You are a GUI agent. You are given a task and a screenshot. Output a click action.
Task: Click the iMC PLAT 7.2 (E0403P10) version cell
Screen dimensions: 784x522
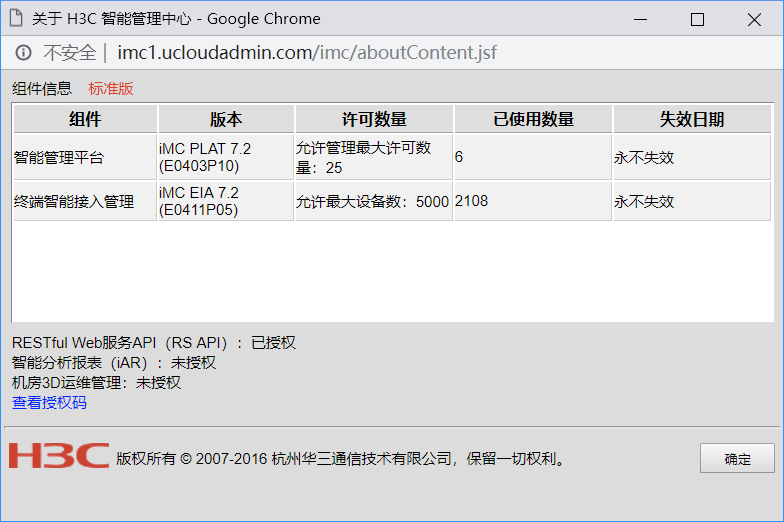coord(226,158)
